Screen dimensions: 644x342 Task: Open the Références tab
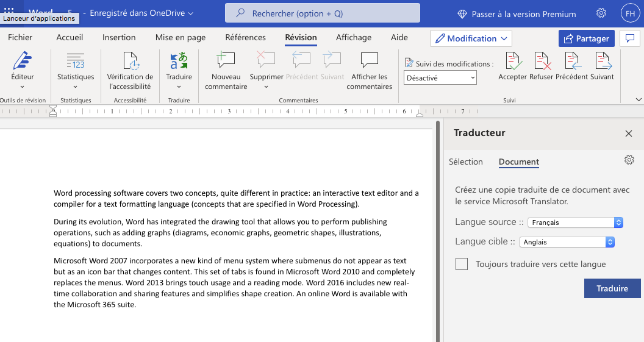point(245,37)
